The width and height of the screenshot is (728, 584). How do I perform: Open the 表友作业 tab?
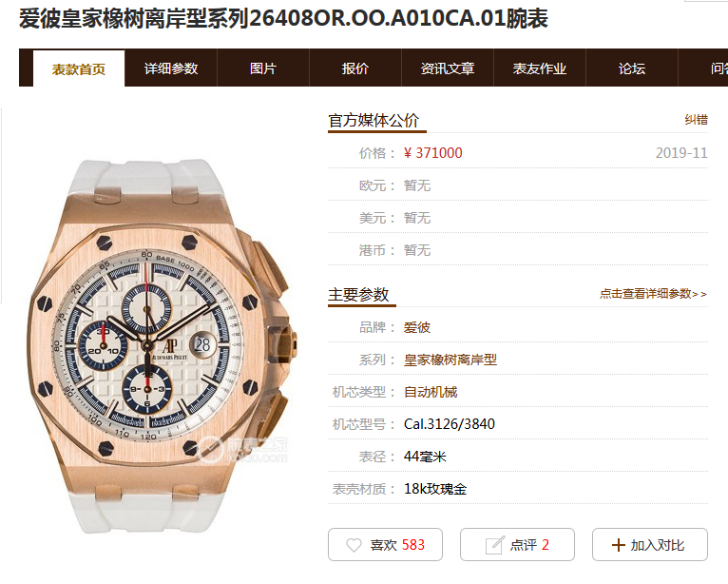tap(540, 68)
